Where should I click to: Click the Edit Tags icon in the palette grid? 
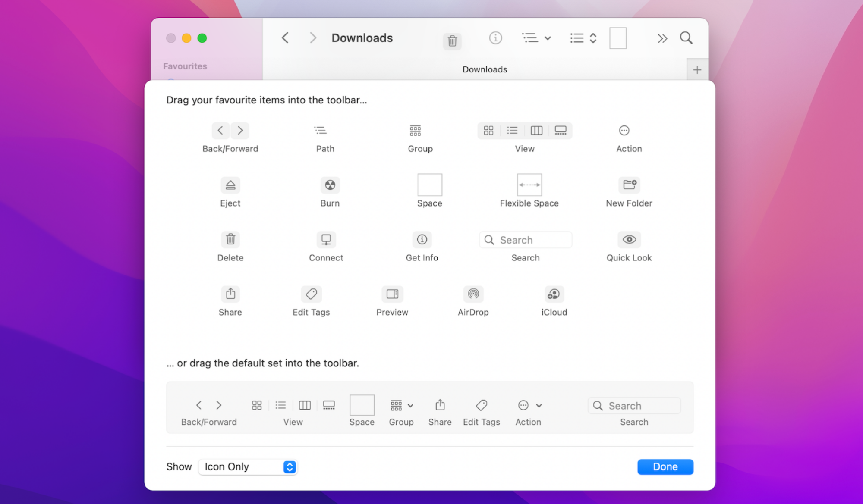point(311,294)
